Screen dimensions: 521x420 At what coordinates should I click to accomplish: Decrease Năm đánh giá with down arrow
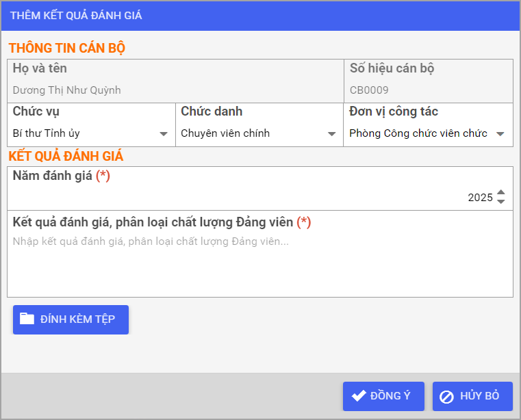tap(500, 202)
